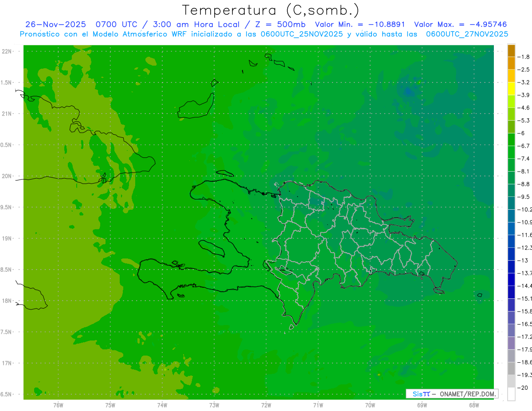Screen dimensions: 532x411
Task: Click the "-3.2" colorbar label
Action: coord(524,82)
